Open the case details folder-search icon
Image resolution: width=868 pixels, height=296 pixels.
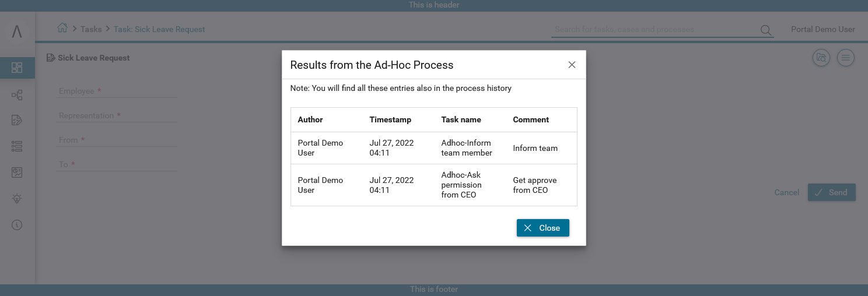point(821,57)
